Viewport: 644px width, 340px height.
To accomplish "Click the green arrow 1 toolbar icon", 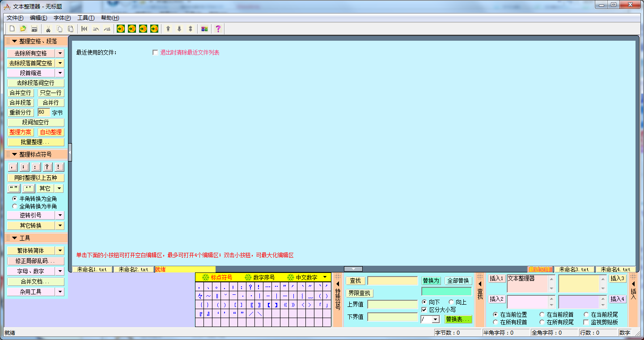I will [121, 29].
